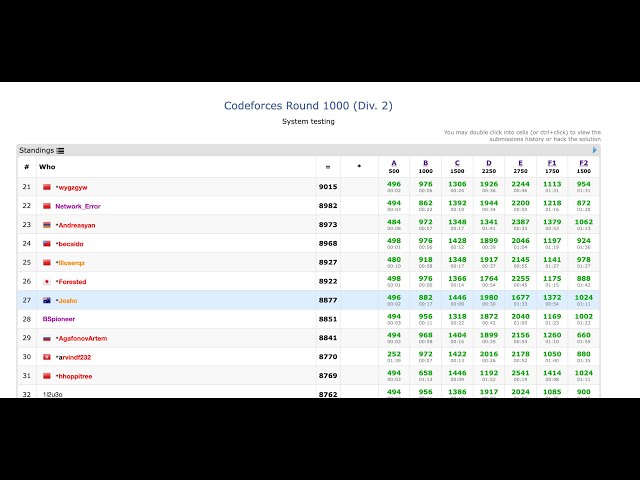Click the flag next to AgafonovArtem
640x480 pixels.
pyautogui.click(x=47, y=338)
